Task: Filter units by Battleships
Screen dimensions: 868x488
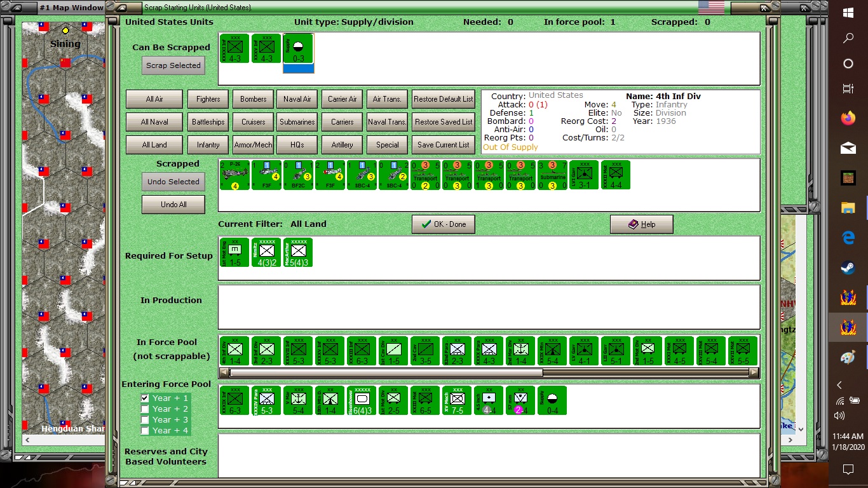Action: click(x=208, y=122)
